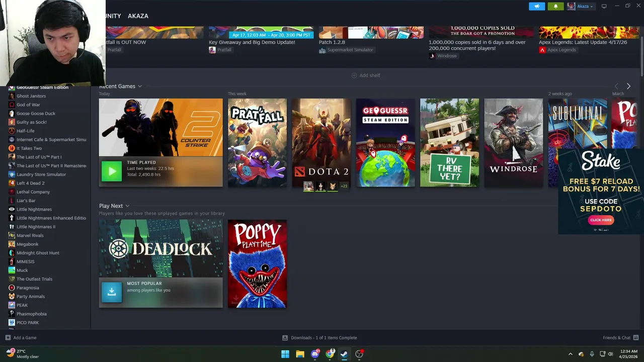Viewport: 644px width, 362px height.
Task: Show hidden system tray icons
Action: tap(570, 354)
